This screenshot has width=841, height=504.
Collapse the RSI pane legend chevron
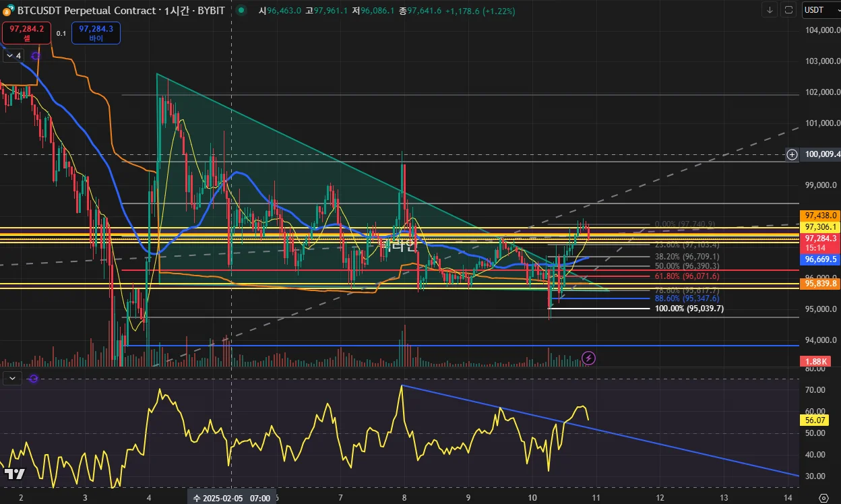[x=11, y=379]
